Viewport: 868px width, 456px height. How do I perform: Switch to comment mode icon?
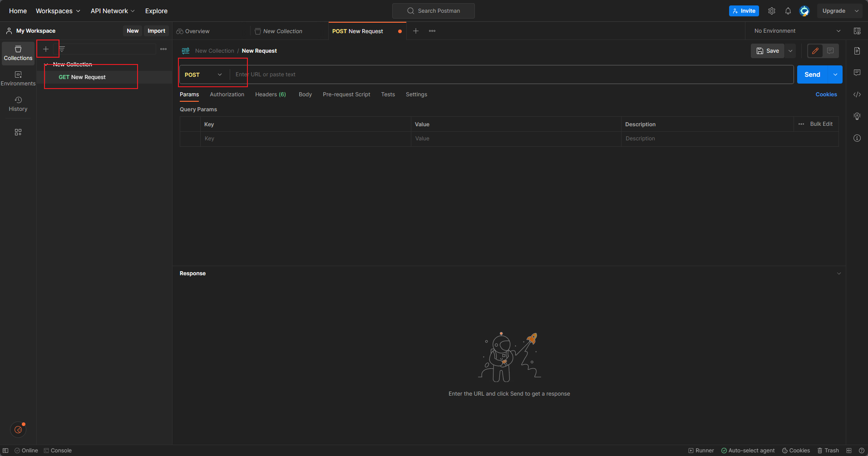(830, 51)
